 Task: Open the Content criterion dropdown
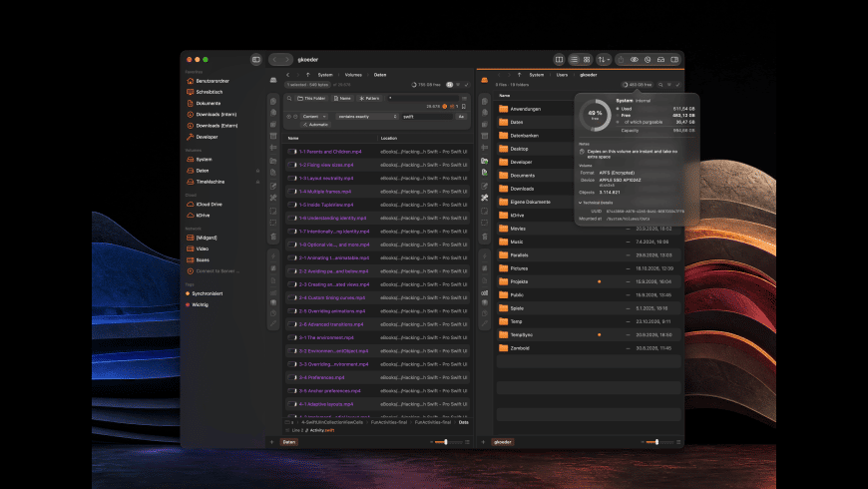(314, 117)
